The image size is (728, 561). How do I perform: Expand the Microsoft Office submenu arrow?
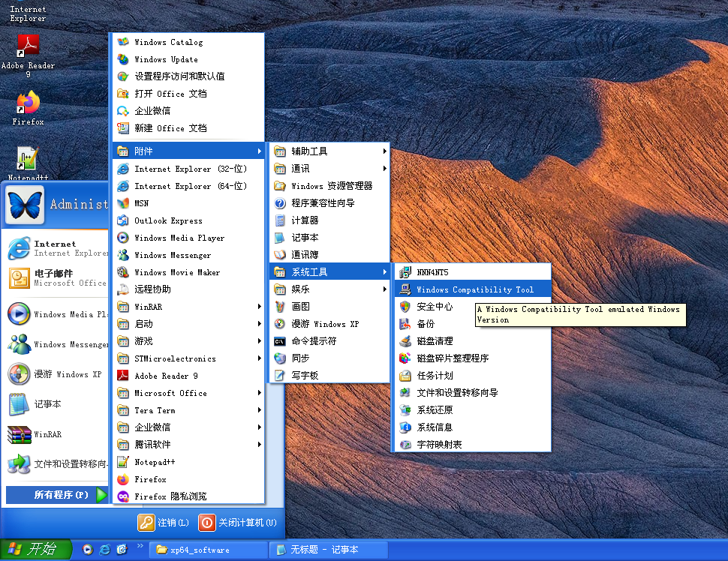[260, 393]
